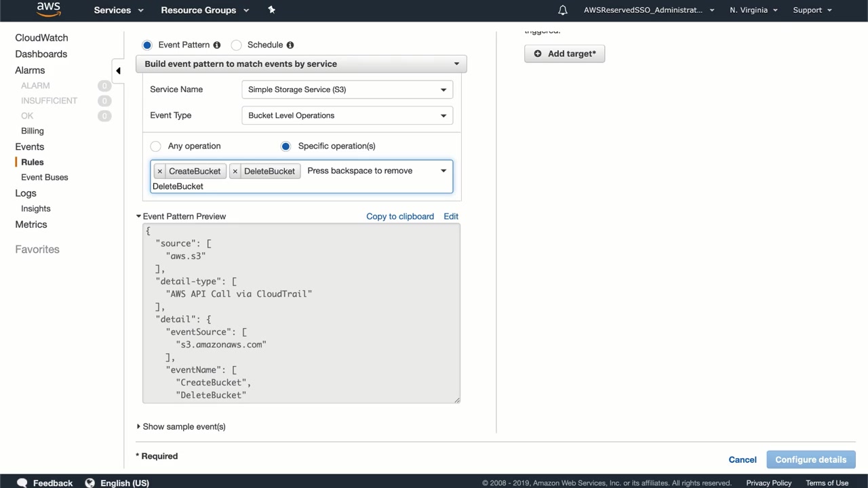This screenshot has height=488, width=868.
Task: Collapse the CloudWatch sidebar with arrow
Action: click(x=118, y=70)
